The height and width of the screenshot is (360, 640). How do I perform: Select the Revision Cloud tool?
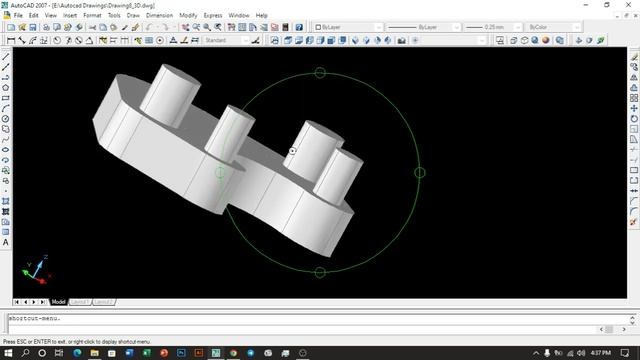point(6,129)
